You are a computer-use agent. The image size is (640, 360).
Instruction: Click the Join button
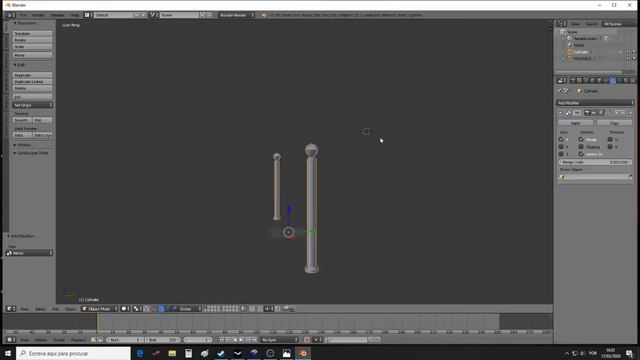32,97
